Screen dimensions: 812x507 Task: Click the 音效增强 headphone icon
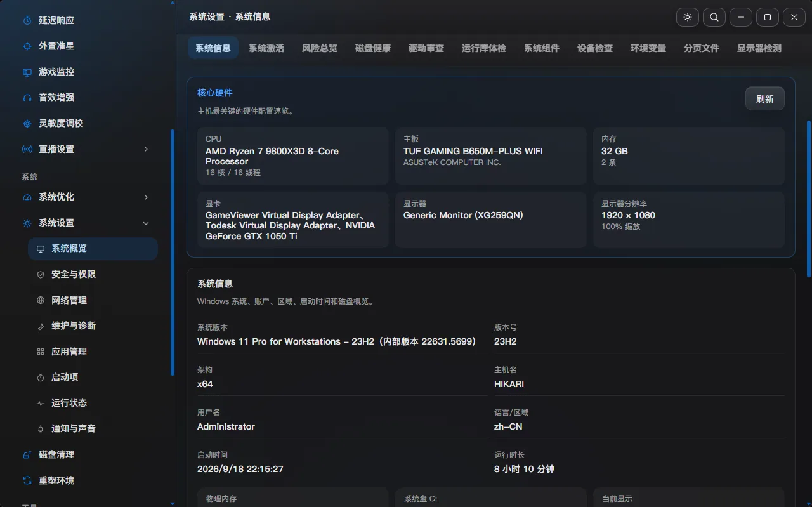(27, 98)
